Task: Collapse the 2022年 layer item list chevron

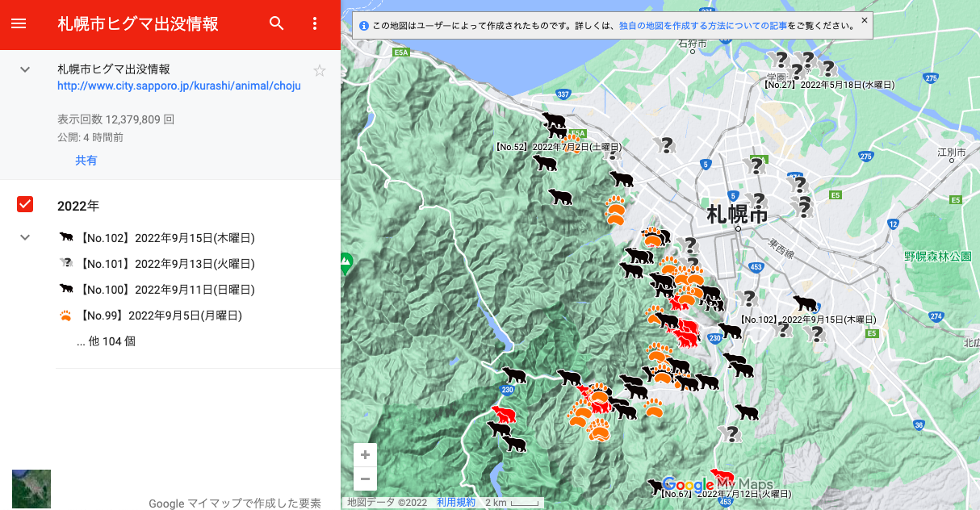Action: tap(25, 237)
